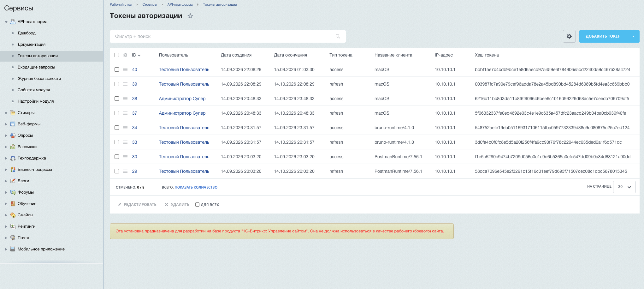644x289 pixels.
Task: Click the Техподдержка headset icon
Action: point(13,158)
